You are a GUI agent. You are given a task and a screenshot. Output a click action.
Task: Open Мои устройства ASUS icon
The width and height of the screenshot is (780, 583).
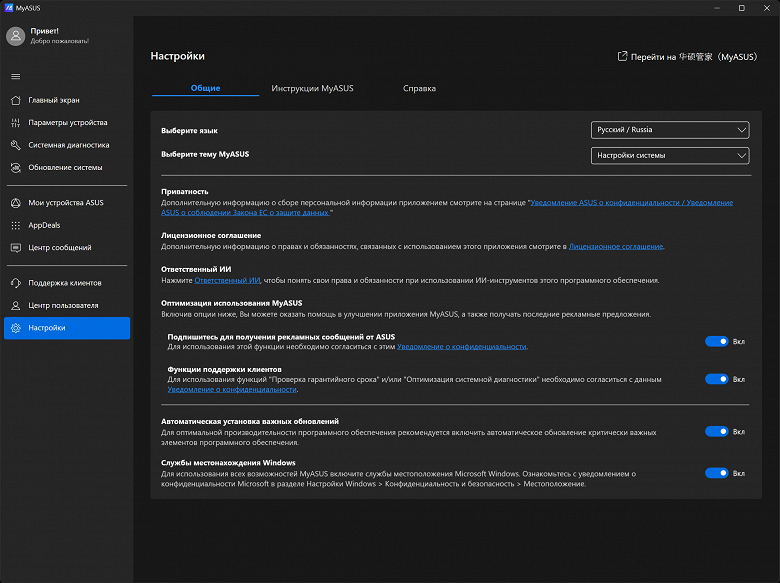pos(15,203)
